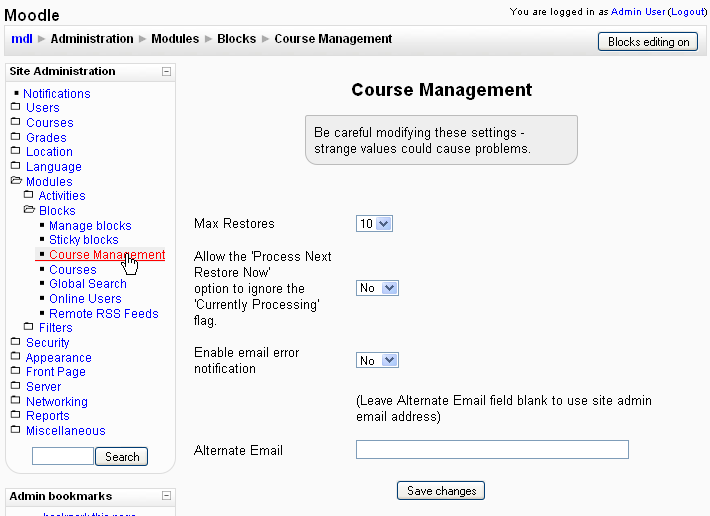The width and height of the screenshot is (710, 516).
Task: Expand the Appearance section
Action: point(58,358)
